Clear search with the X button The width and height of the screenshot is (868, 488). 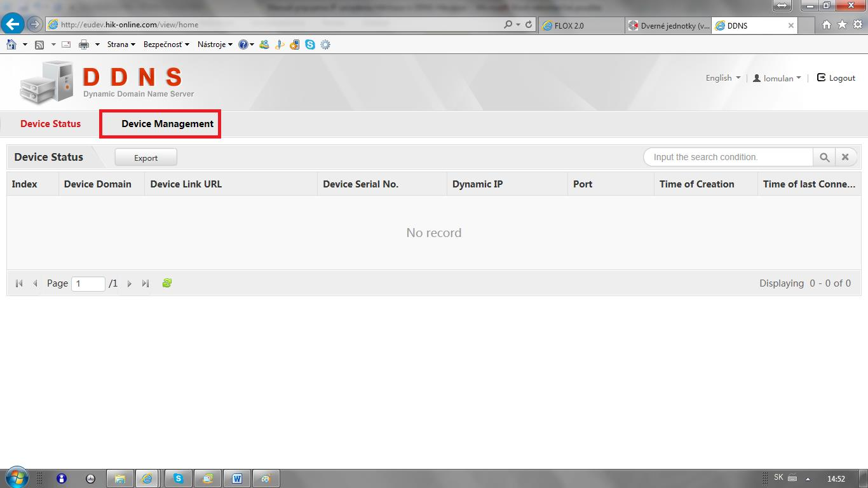(845, 158)
